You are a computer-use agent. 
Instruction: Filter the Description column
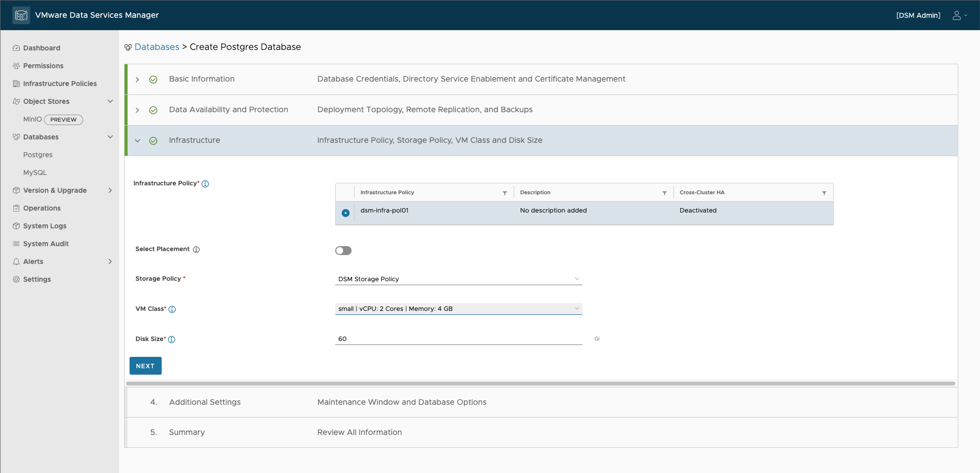point(664,193)
